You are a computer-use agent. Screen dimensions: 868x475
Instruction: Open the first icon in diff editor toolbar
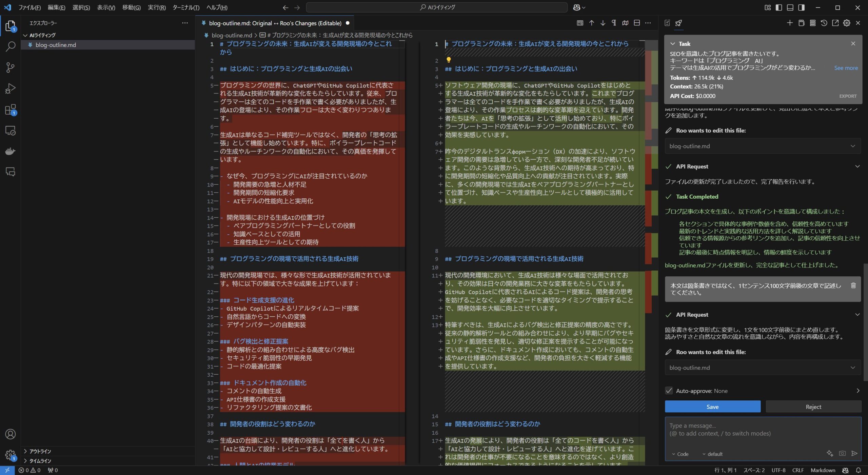[580, 23]
